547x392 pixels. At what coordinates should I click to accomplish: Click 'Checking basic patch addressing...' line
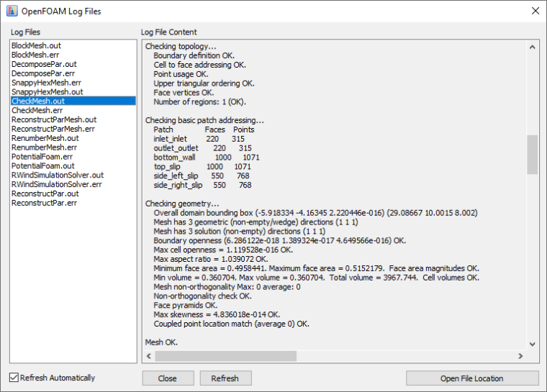pos(204,120)
